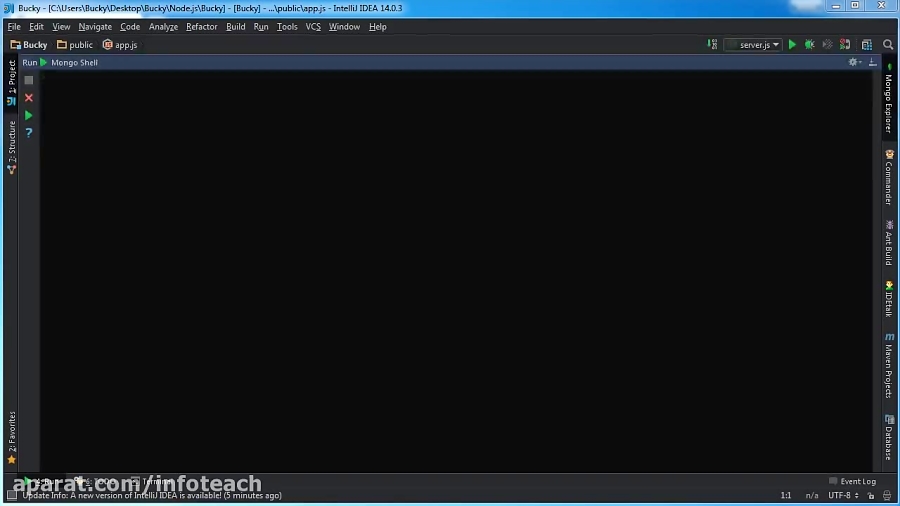
Task: Toggle the Structure tool window
Action: [11, 147]
